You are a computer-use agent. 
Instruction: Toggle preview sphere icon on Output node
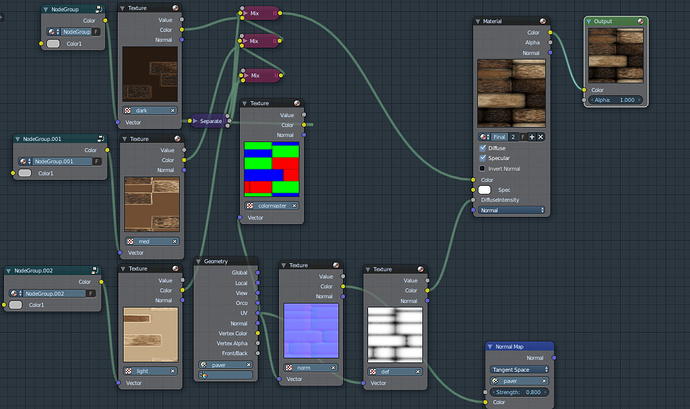tap(640, 21)
